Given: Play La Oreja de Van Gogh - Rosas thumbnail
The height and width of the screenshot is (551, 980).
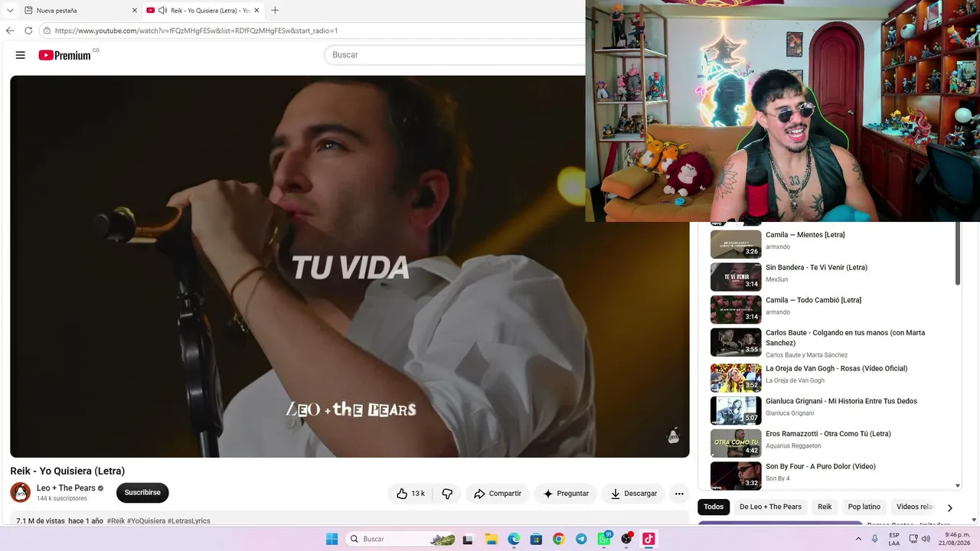Looking at the screenshot, I should point(736,378).
